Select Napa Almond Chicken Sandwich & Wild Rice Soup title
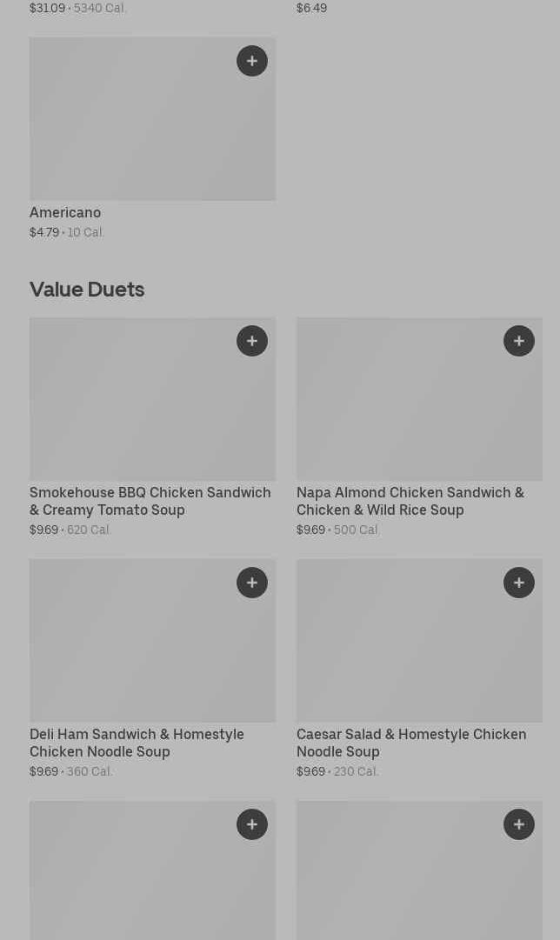560x940 pixels. (410, 501)
